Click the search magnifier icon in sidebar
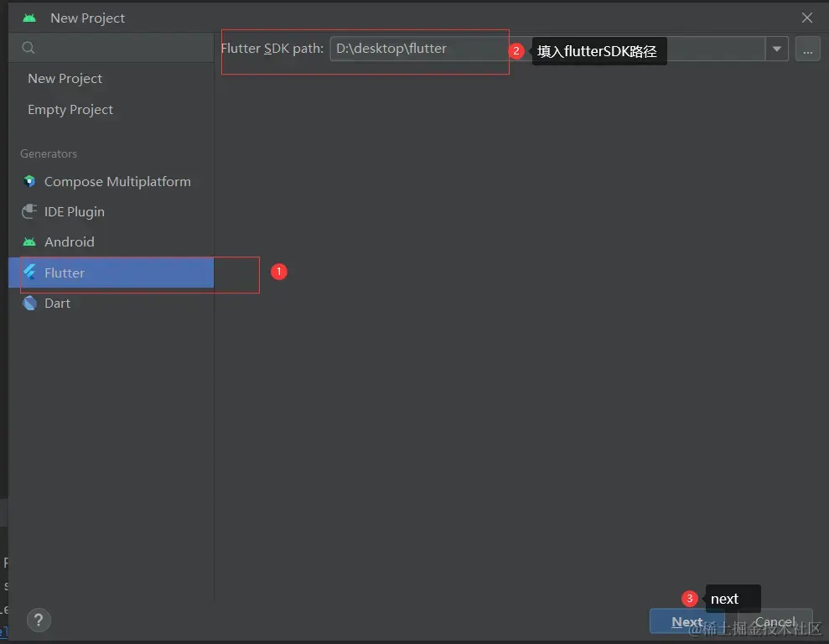829x644 pixels. point(28,48)
